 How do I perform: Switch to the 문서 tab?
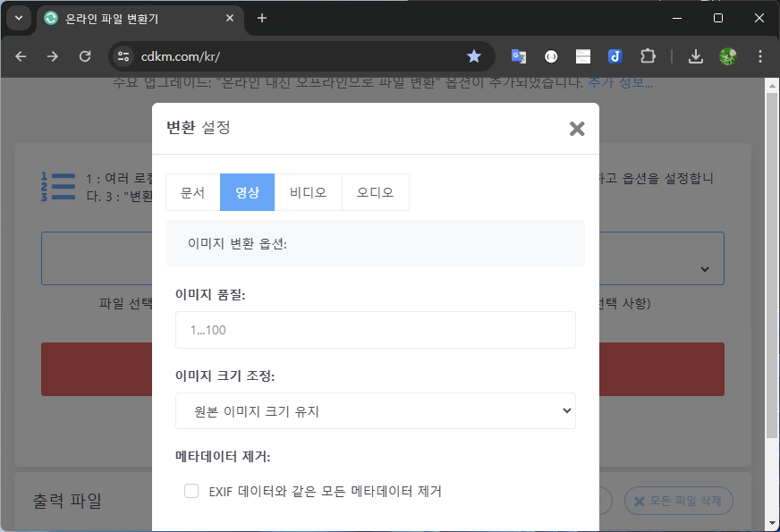pos(193,192)
